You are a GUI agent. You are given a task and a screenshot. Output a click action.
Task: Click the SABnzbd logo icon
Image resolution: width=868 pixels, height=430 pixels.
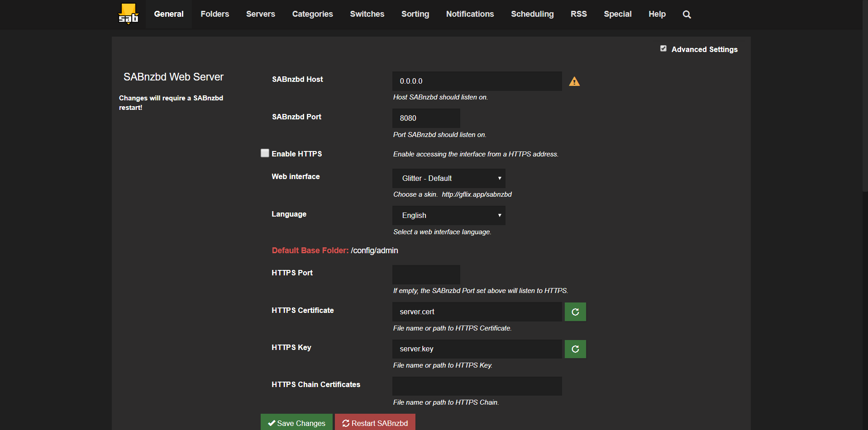coord(128,14)
